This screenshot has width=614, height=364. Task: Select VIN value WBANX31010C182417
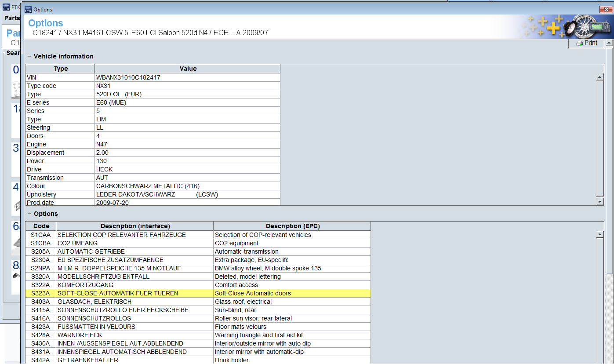[128, 77]
